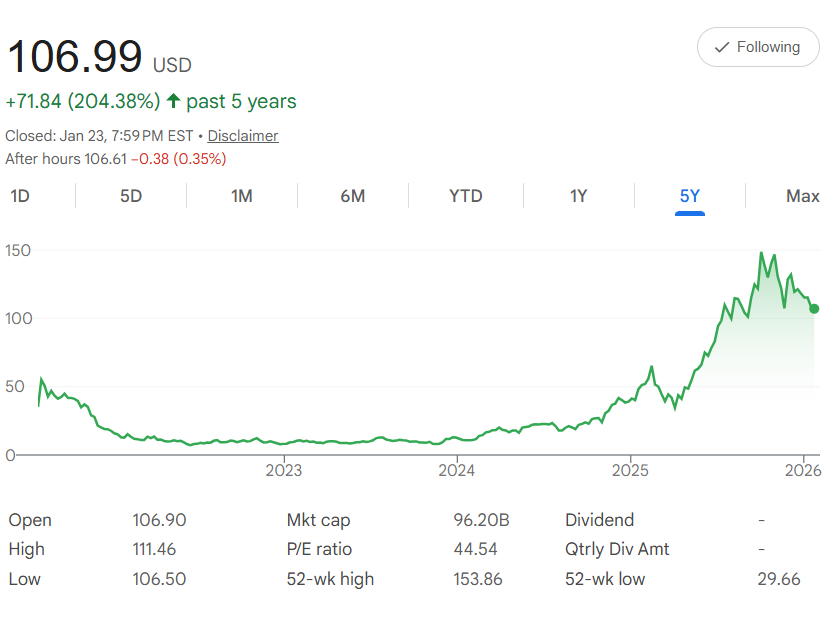The height and width of the screenshot is (618, 837).
Task: Select the 5D range tab
Action: (131, 196)
